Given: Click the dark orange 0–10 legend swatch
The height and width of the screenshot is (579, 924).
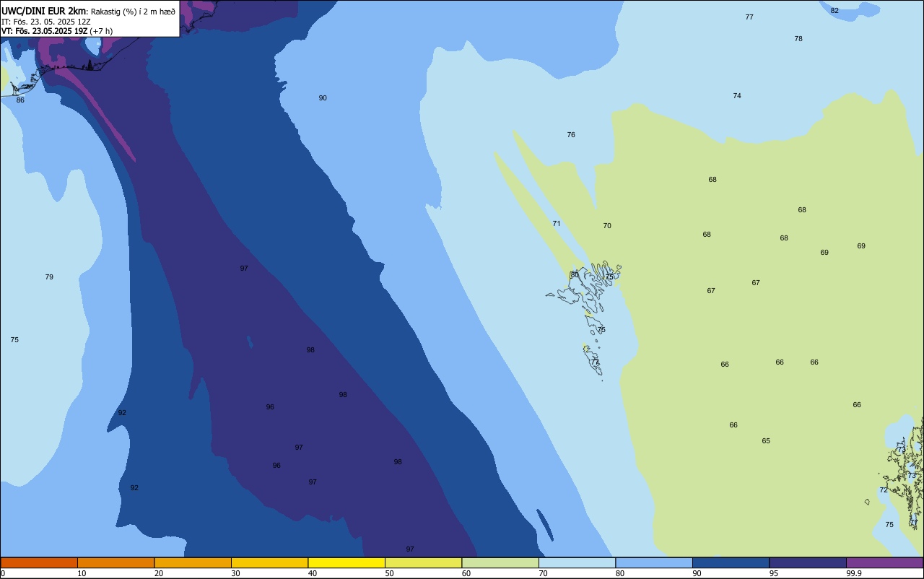Looking at the screenshot, I should (39, 562).
